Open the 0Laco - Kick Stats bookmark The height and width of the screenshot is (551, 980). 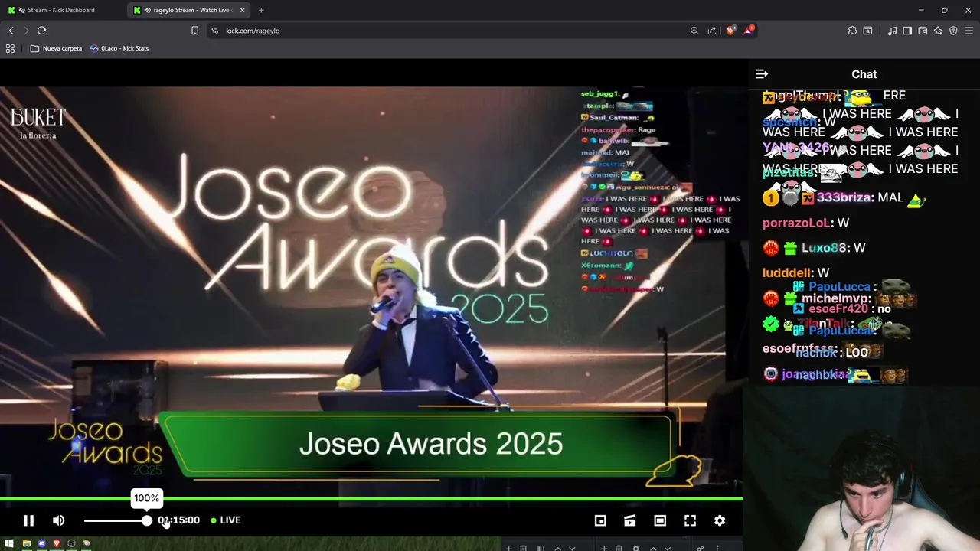tap(119, 48)
